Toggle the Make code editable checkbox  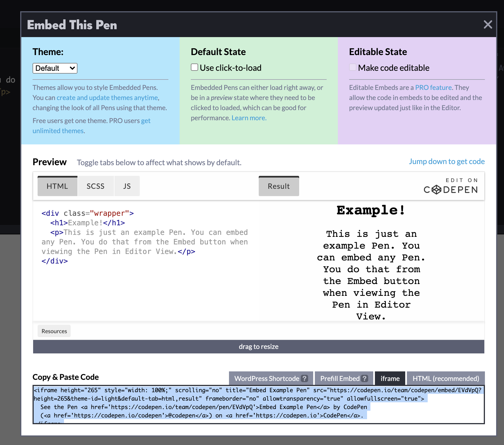click(x=353, y=67)
